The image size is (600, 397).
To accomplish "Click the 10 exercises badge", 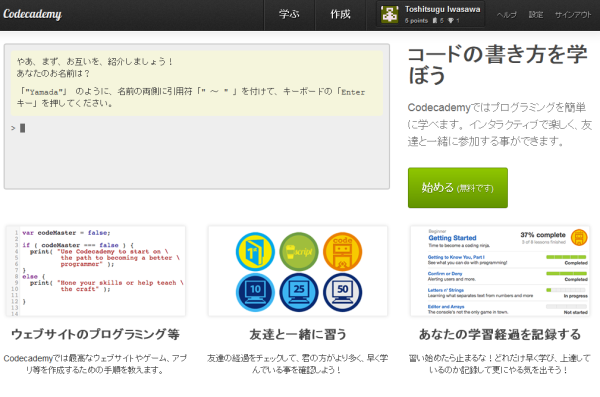I will pos(255,292).
